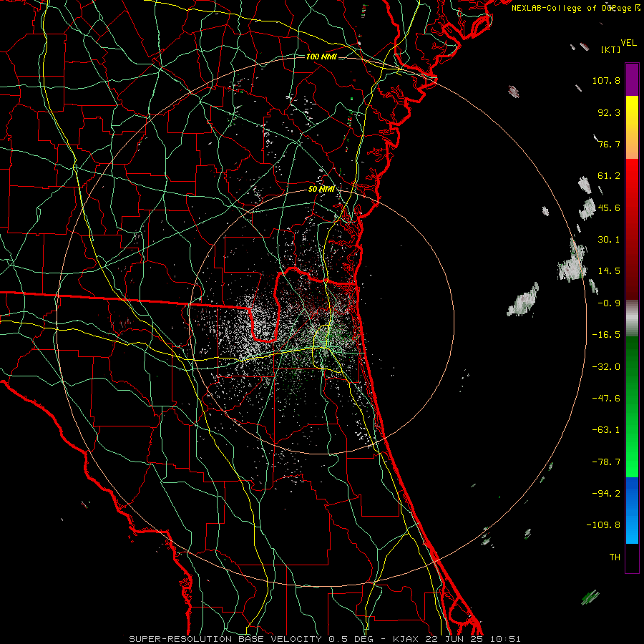Select the 61.2 legend value
This screenshot has height=644, width=644.
point(609,176)
